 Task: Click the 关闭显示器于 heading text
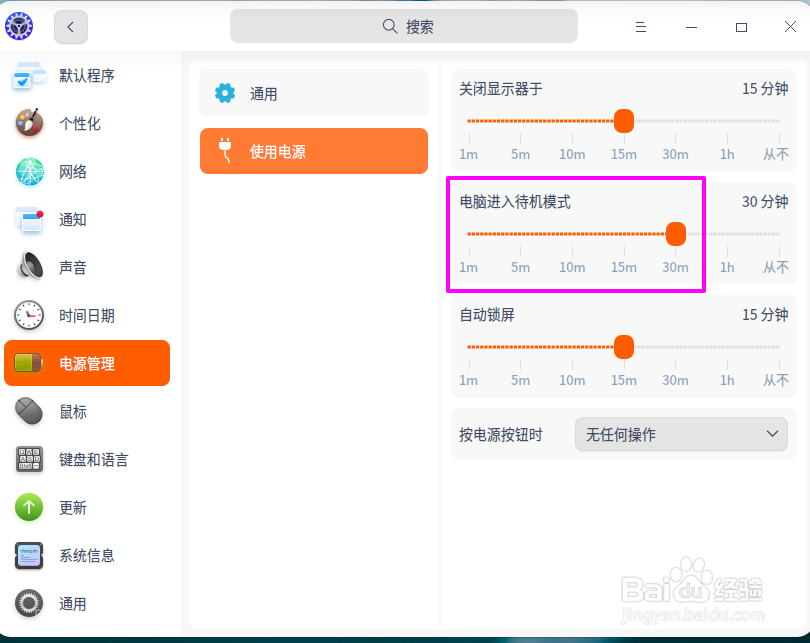pos(501,89)
